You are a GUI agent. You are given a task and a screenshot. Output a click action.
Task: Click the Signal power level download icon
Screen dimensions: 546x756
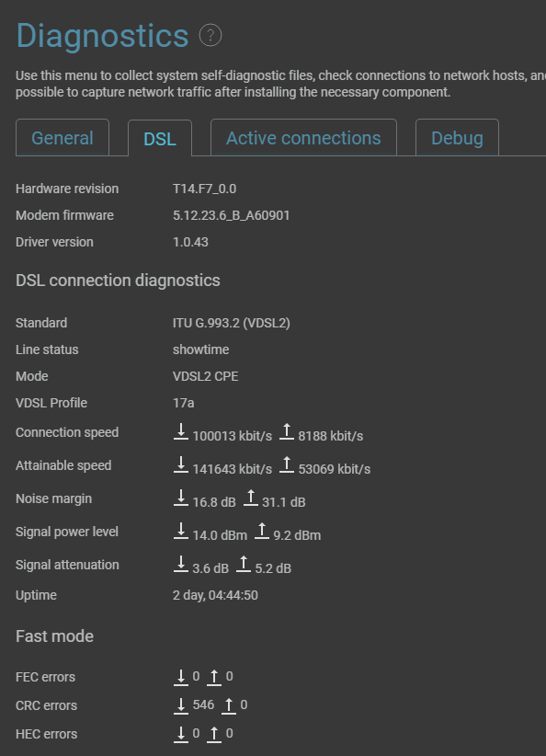coord(181,532)
